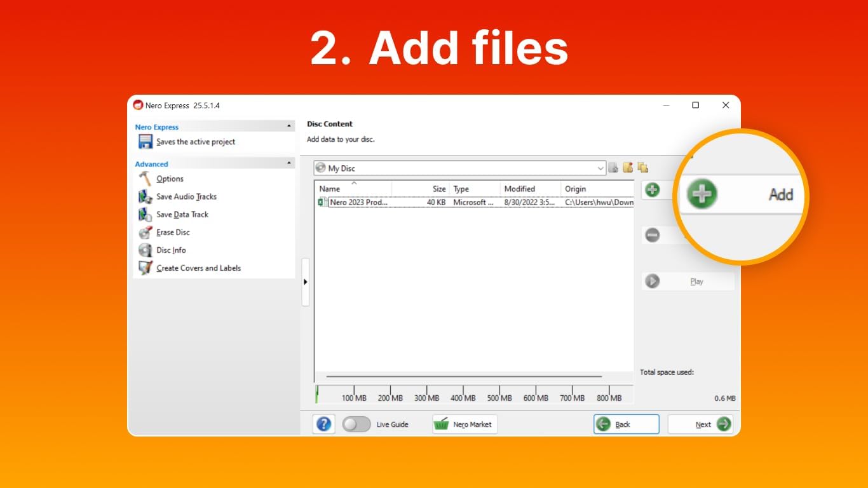This screenshot has width=868, height=488.
Task: Open the My Disc dropdown
Action: 460,168
